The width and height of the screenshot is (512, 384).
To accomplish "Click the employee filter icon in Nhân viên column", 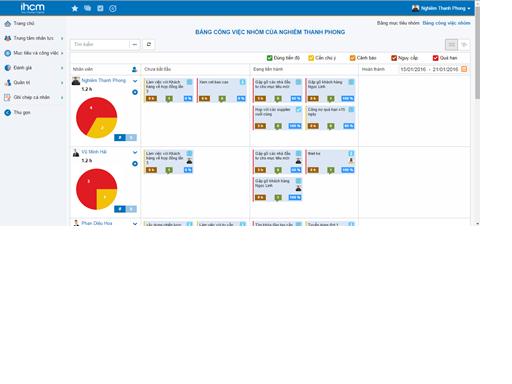I will (x=134, y=69).
